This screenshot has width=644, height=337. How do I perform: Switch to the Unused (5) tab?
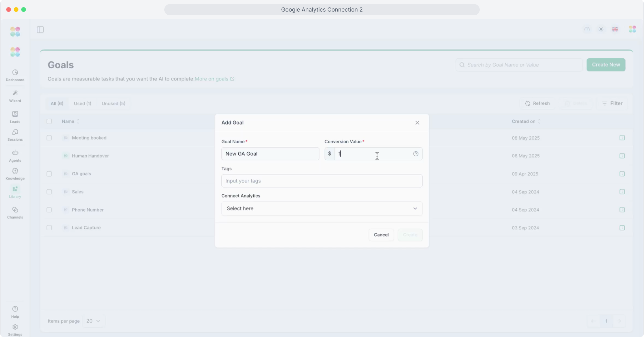point(113,104)
